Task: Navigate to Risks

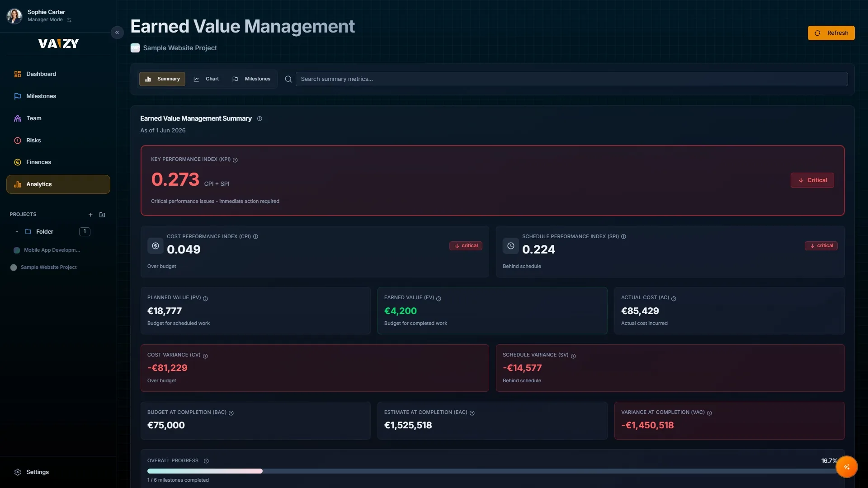Action: 58,141
